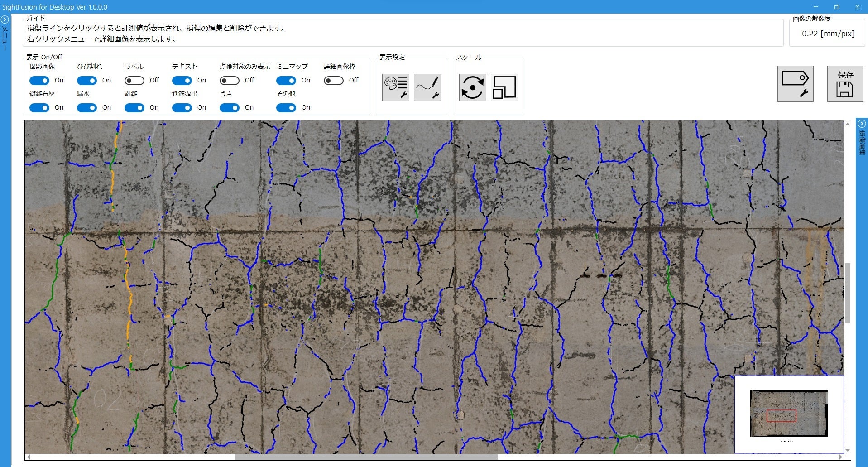Expand the 損傷編集 panel arrow on right
The image size is (868, 467).
pos(862,124)
